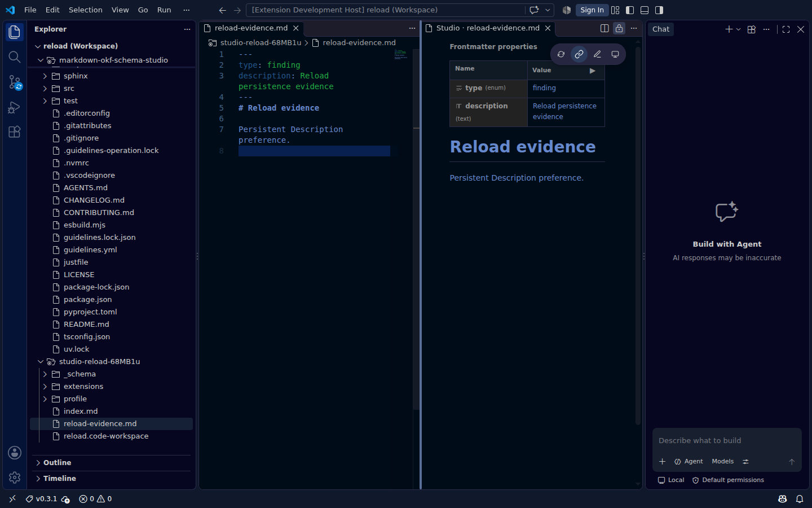Open the File menu
The height and width of the screenshot is (508, 812).
(x=30, y=10)
